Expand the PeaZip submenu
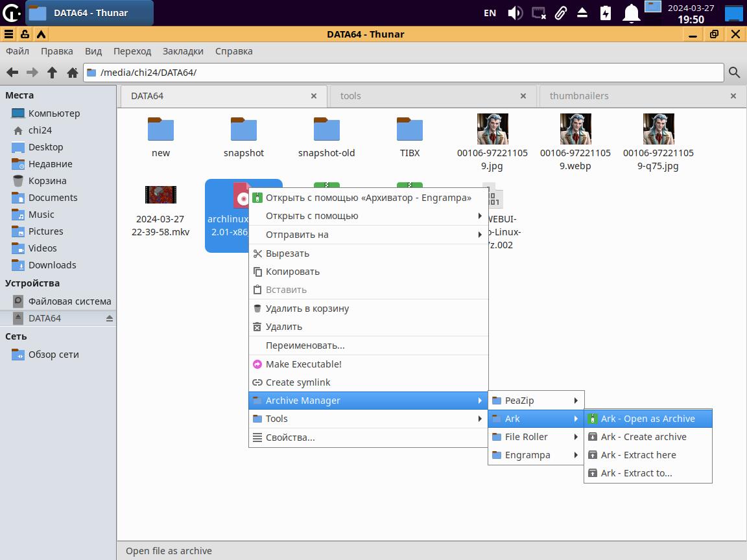This screenshot has width=747, height=560. tap(536, 401)
